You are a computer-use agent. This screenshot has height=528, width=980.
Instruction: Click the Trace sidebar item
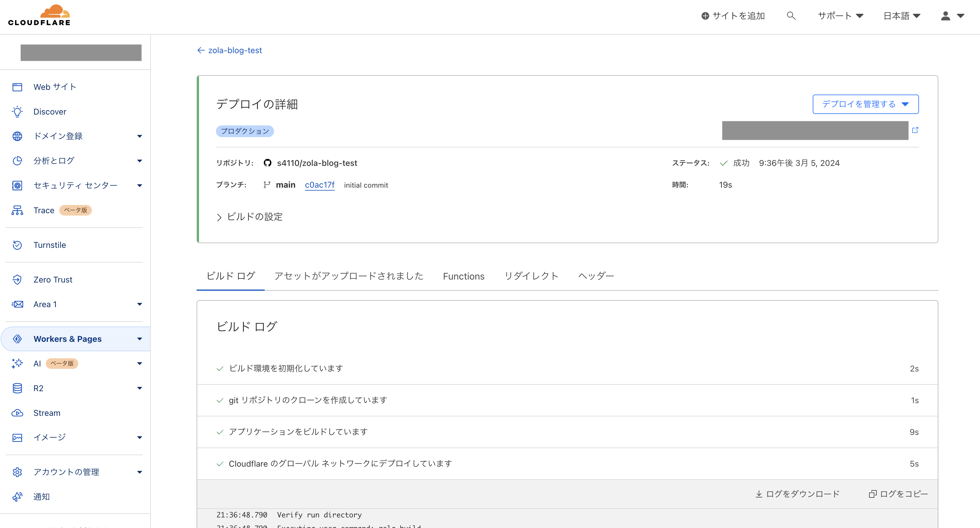(x=44, y=210)
